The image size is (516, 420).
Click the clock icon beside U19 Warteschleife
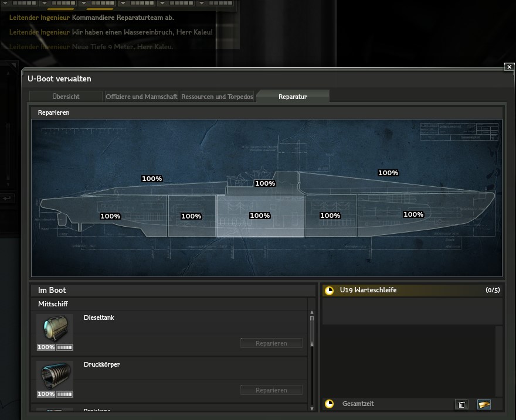pyautogui.click(x=330, y=290)
